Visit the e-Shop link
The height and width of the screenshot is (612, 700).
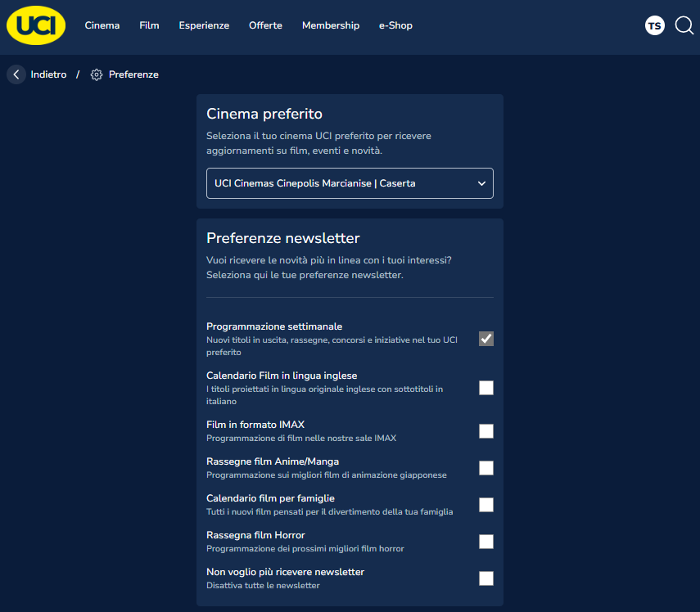click(395, 25)
